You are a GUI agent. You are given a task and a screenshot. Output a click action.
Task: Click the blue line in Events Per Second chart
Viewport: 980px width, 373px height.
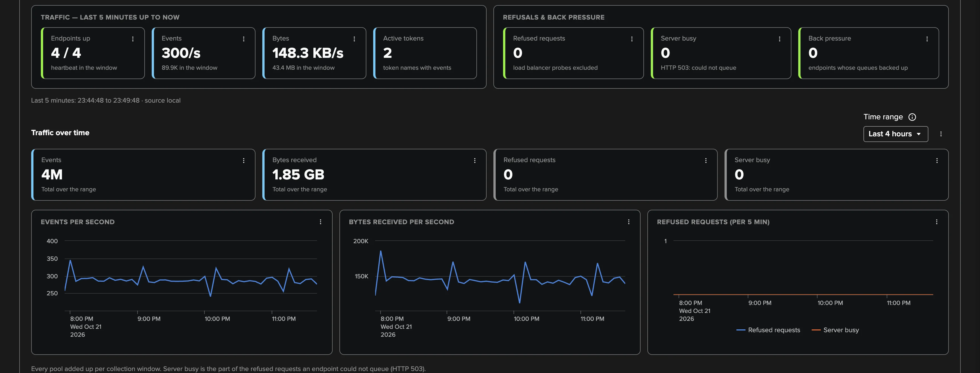[x=176, y=281]
